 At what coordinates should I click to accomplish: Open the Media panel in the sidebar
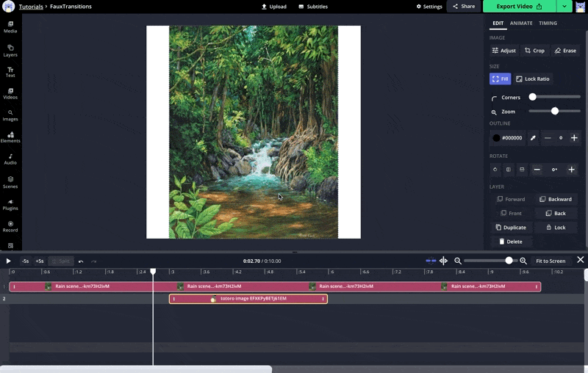pyautogui.click(x=10, y=27)
